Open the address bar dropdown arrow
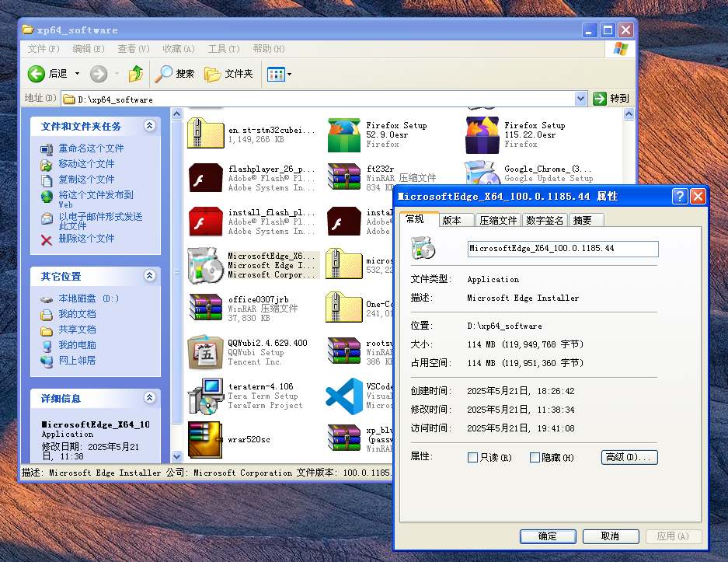 click(581, 99)
